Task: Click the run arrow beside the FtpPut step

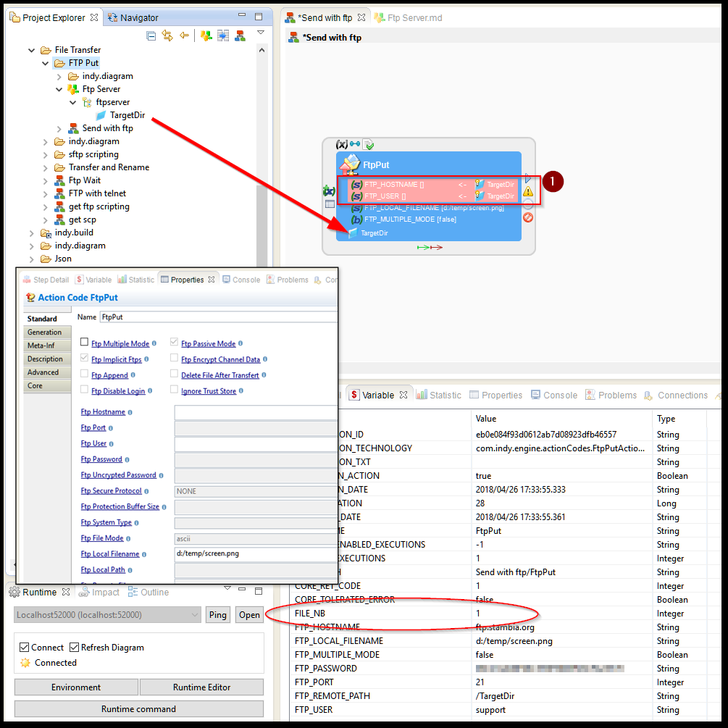Action: click(x=528, y=178)
